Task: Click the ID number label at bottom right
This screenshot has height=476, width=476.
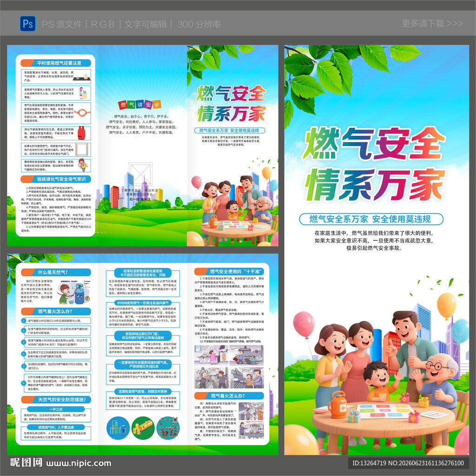Action: coord(408,463)
